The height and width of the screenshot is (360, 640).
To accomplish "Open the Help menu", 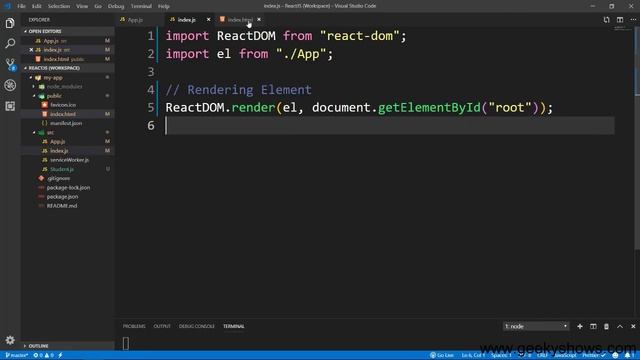I will [x=164, y=6].
